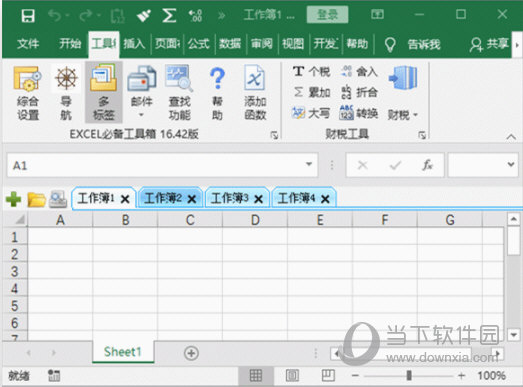Click the 累加 cumulative sum tool

[x=312, y=92]
